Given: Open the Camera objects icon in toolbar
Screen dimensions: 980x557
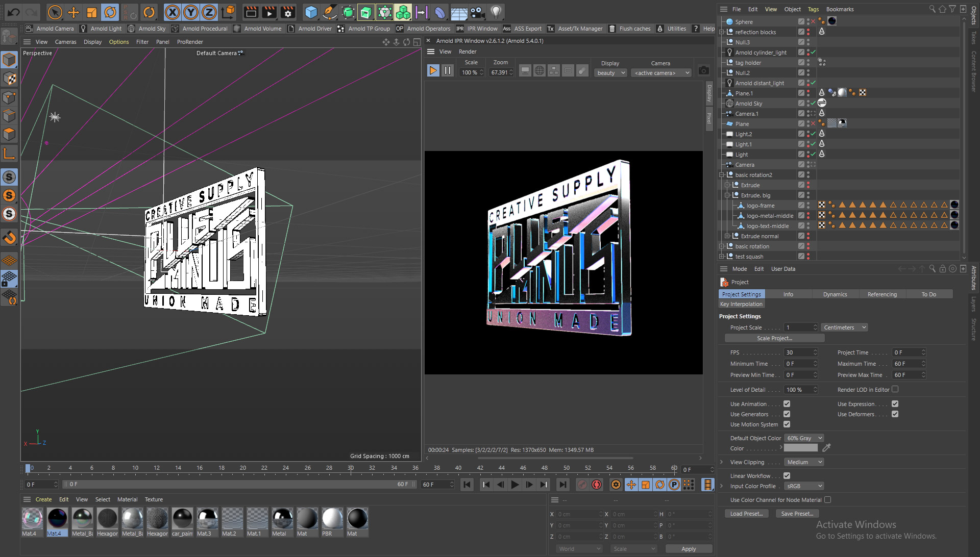Looking at the screenshot, I should tap(477, 12).
